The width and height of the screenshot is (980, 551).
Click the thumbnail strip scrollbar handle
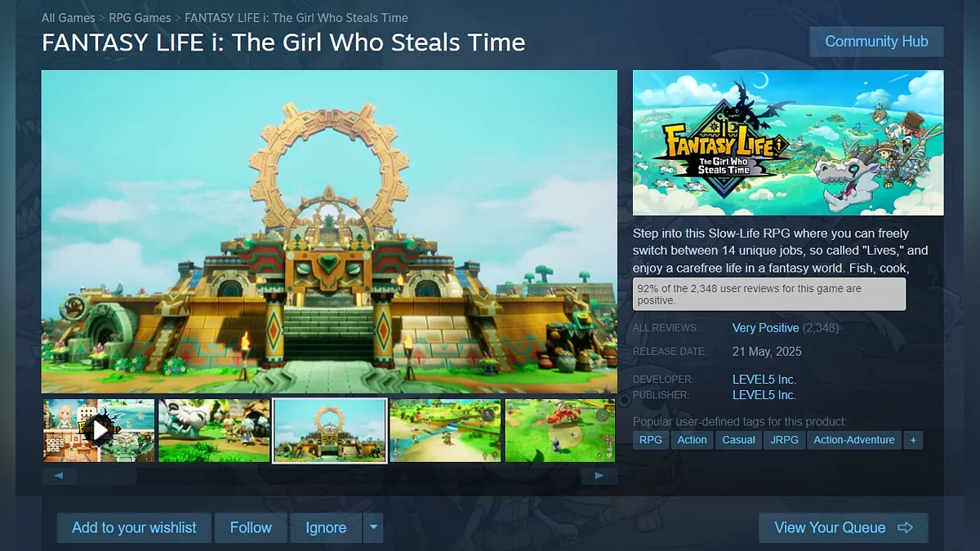[x=107, y=476]
